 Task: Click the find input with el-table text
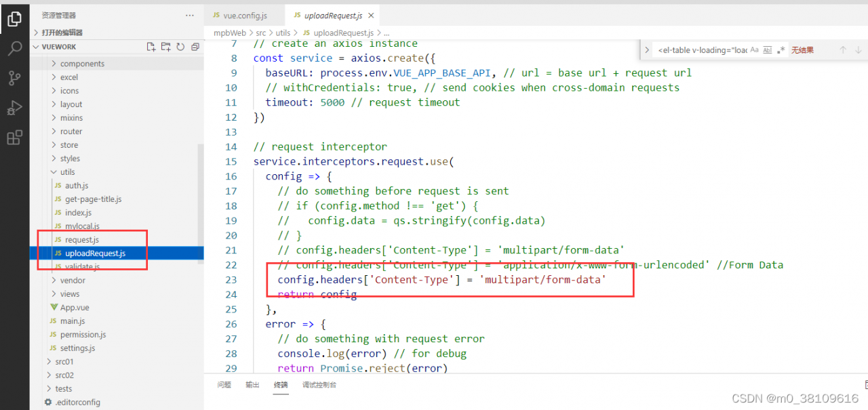click(x=701, y=49)
